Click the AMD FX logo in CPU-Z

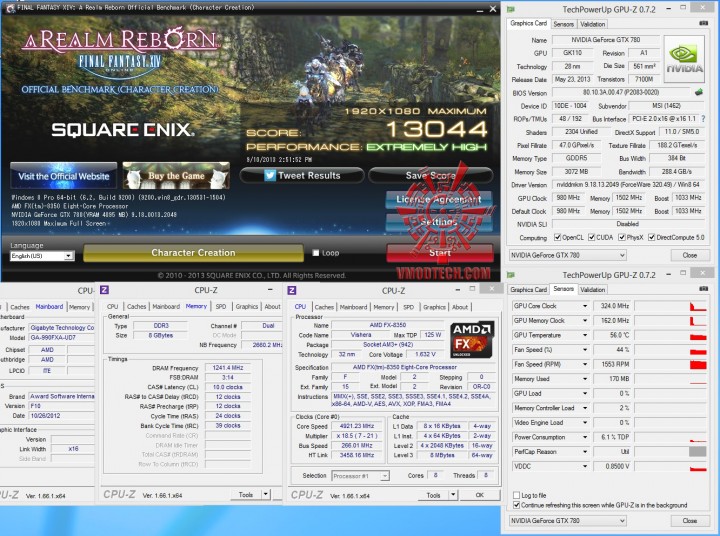(x=472, y=340)
